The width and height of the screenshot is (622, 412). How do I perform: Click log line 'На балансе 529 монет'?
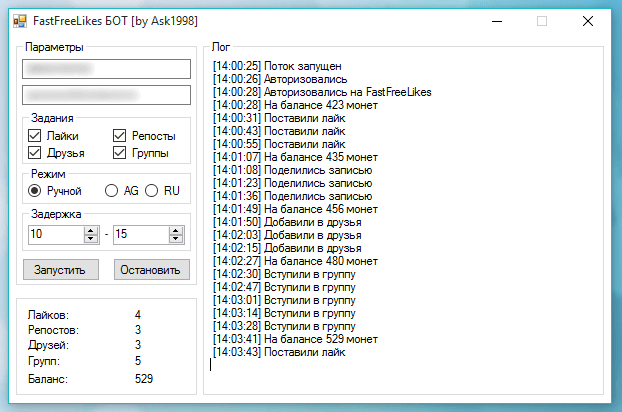click(x=295, y=339)
